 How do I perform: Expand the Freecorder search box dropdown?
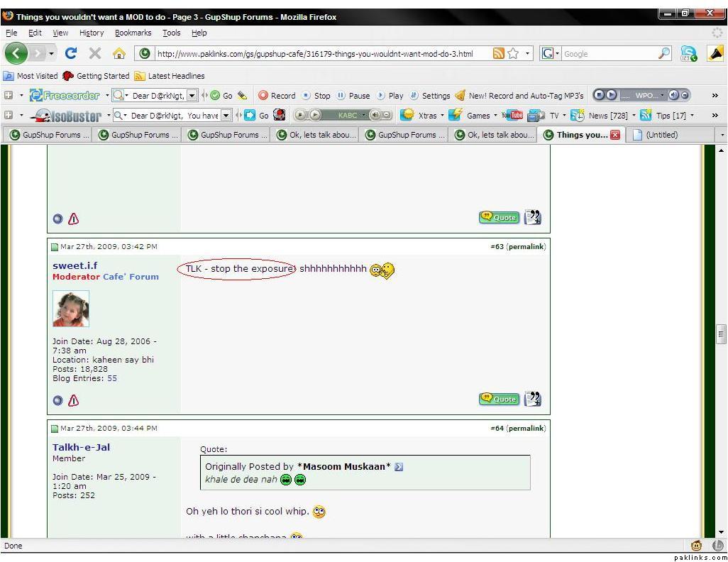[x=192, y=96]
